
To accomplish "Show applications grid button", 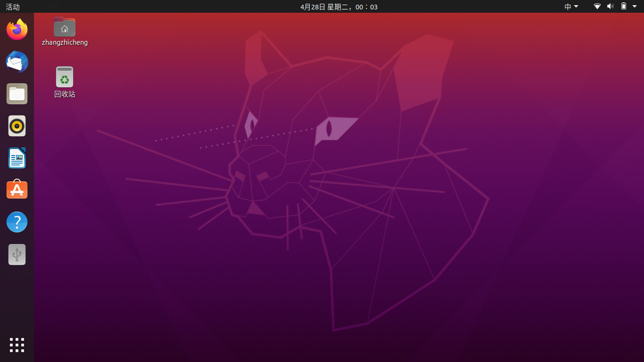I will 17,345.
